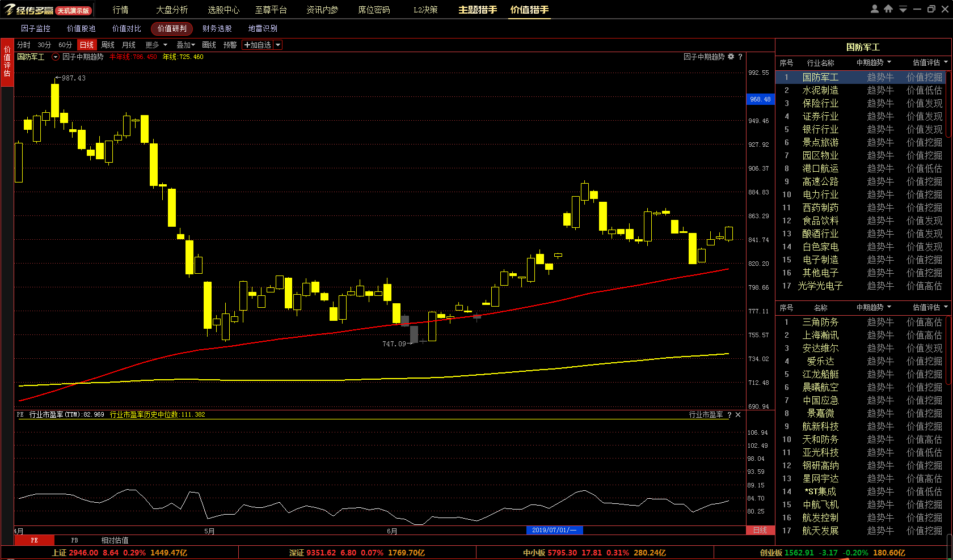This screenshot has width=953, height=560.
Task: Switch to 相对估值 indicator tab
Action: click(x=115, y=540)
